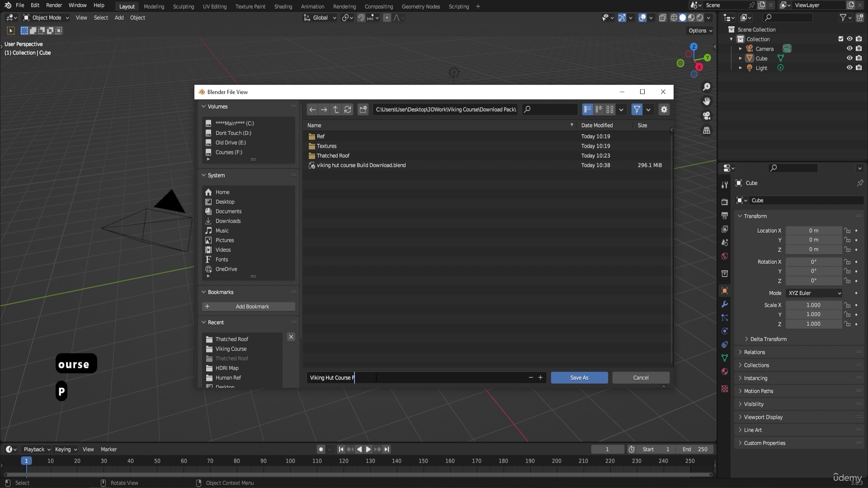Screen dimensions: 868x488
Task: Switch to Modeling workspace tab
Action: coord(154,6)
